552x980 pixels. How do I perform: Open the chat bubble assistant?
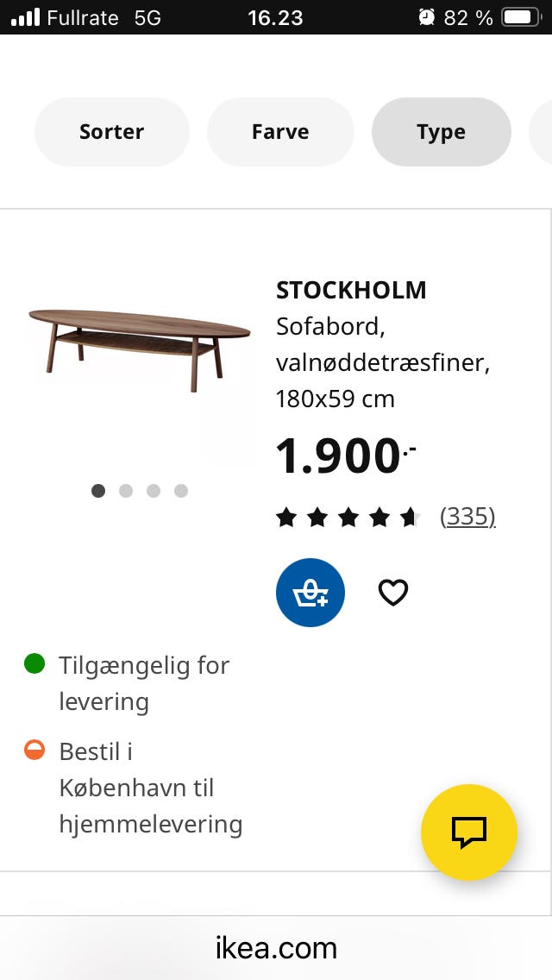(469, 832)
